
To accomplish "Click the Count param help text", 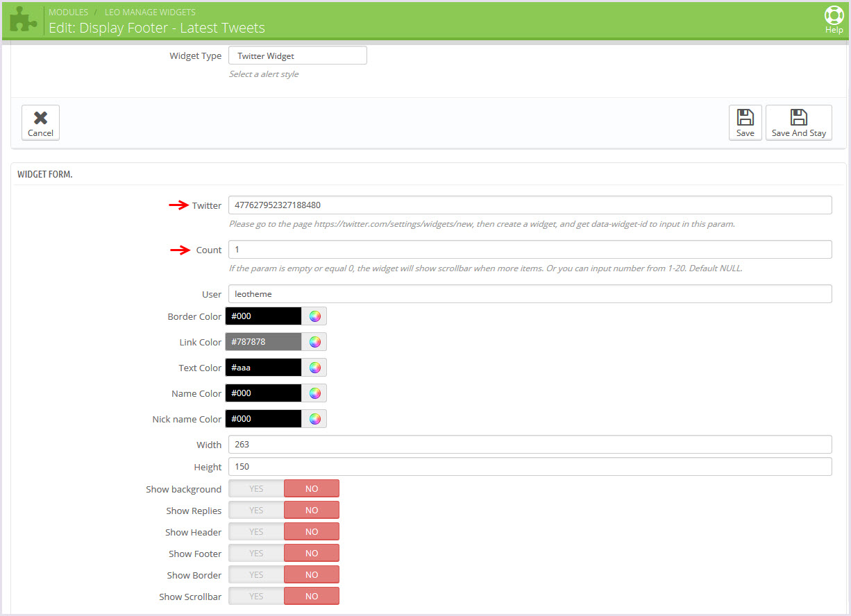I will pos(485,268).
